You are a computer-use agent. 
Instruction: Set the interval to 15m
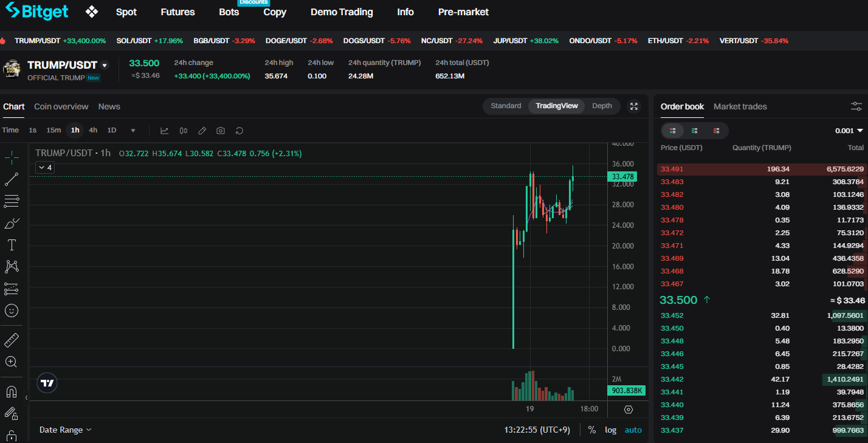point(53,130)
